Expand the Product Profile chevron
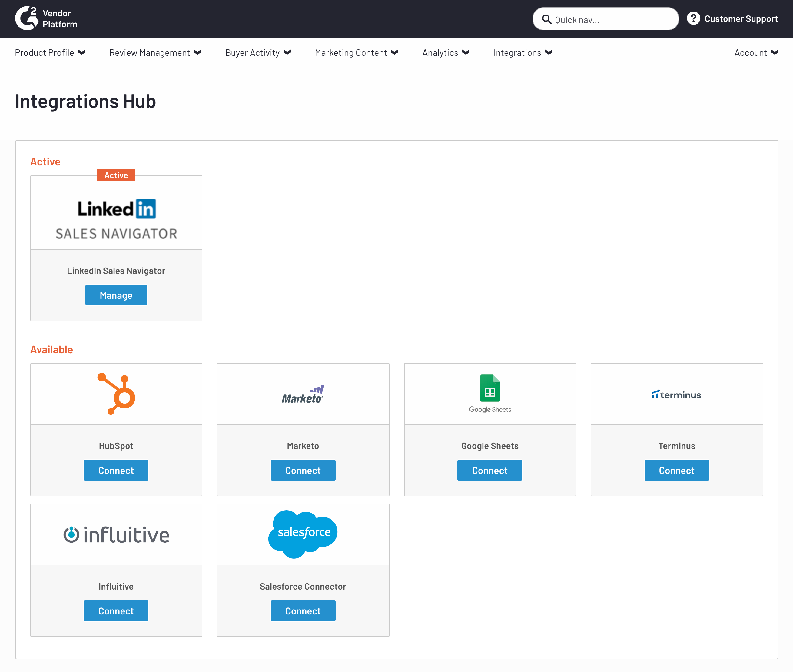Viewport: 793px width, 672px height. click(x=82, y=52)
